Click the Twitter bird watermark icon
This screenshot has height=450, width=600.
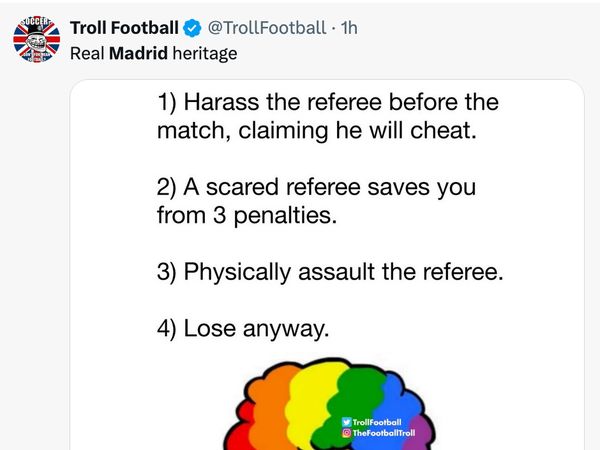(x=347, y=422)
